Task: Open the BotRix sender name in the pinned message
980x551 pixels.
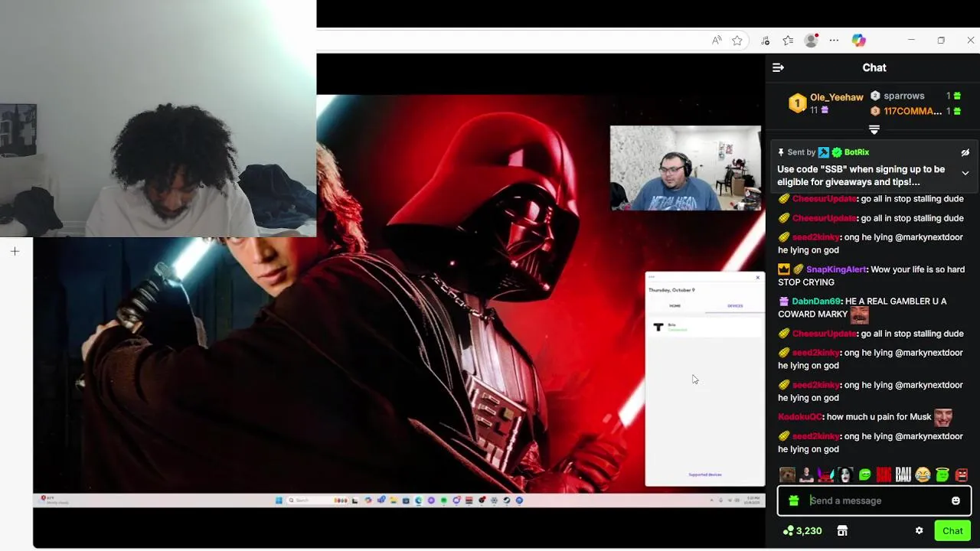Action: point(857,152)
